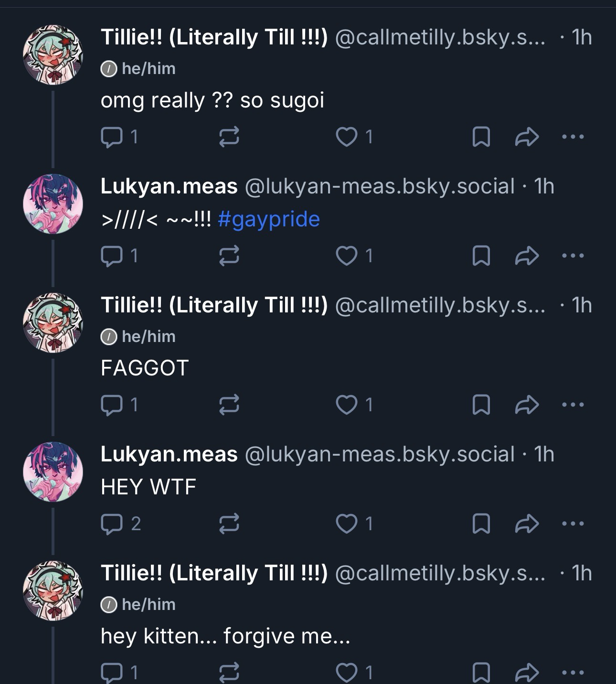Repost the #gaypride post
Image resolution: width=616 pixels, height=684 pixels.
point(229,256)
